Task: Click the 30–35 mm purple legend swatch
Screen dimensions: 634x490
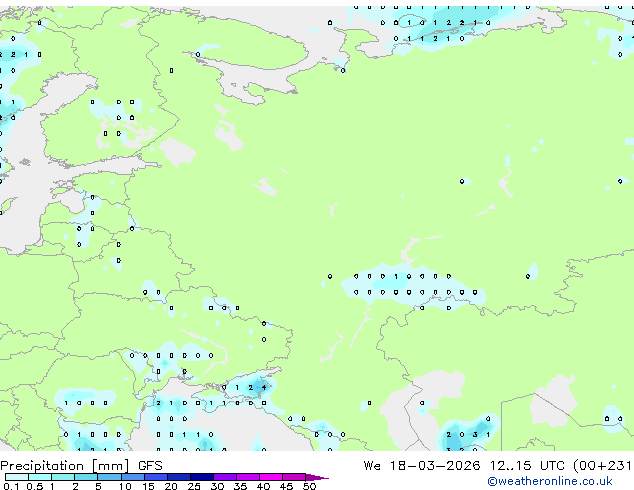Action: (x=225, y=477)
